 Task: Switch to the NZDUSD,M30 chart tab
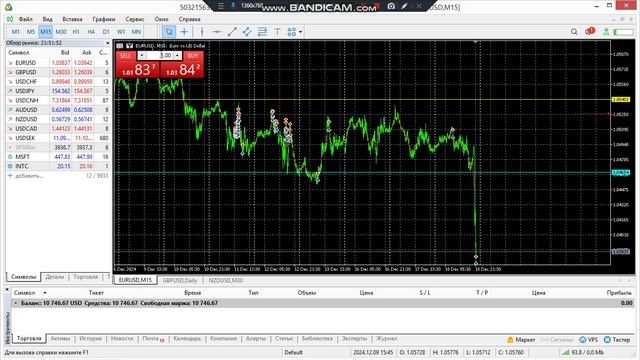click(x=226, y=280)
